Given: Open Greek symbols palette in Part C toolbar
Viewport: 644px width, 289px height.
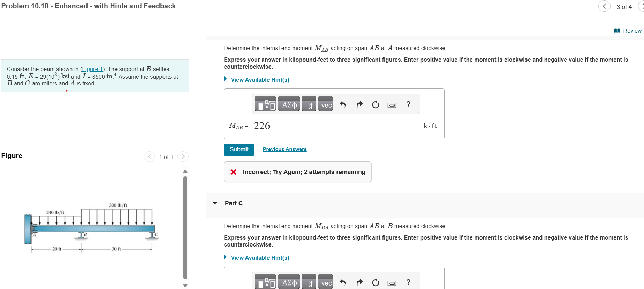Looking at the screenshot, I should tap(289, 282).
